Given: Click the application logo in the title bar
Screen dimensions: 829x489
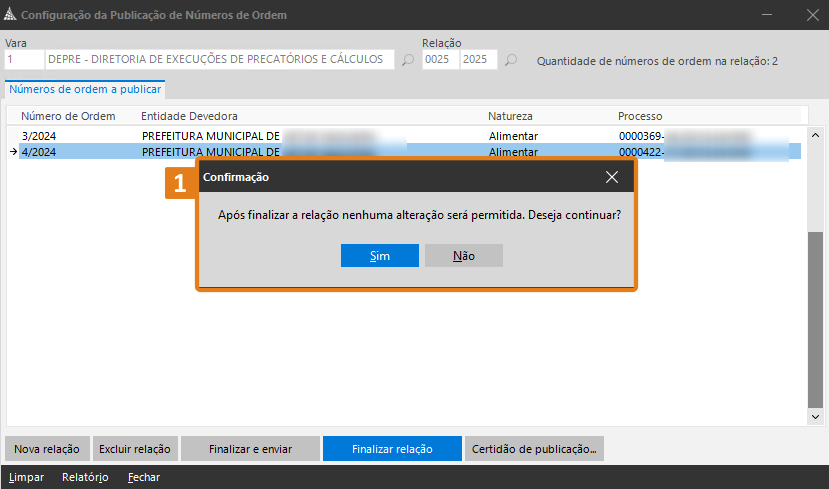Looking at the screenshot, I should [10, 16].
